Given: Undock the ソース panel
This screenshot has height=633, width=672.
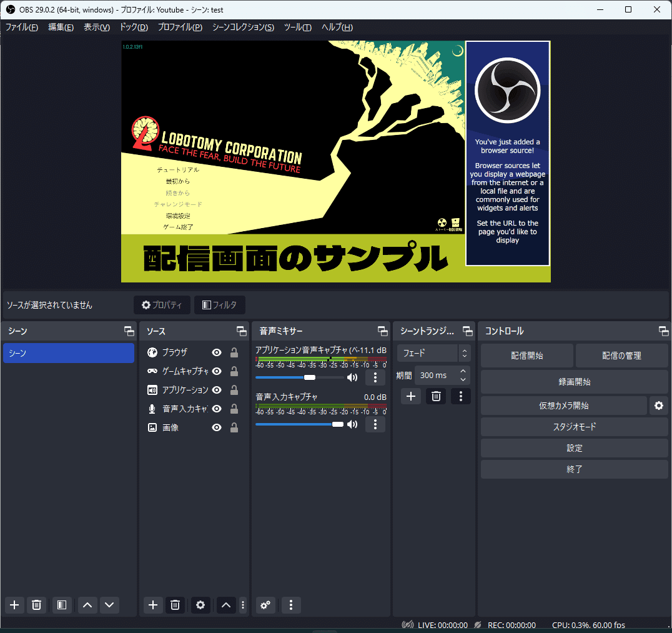Looking at the screenshot, I should coord(242,331).
